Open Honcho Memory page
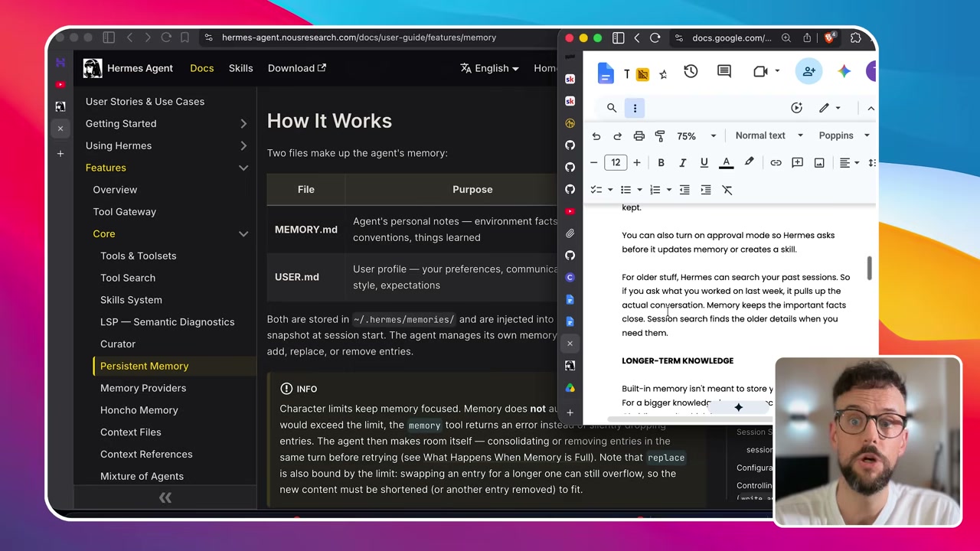This screenshot has height=551, width=980. (x=139, y=410)
